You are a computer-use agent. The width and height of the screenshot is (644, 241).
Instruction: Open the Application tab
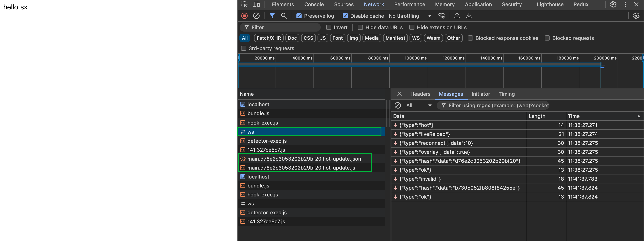478,4
